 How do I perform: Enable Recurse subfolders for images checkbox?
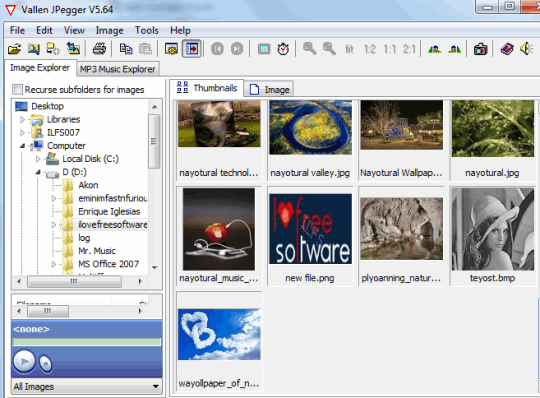[x=17, y=90]
